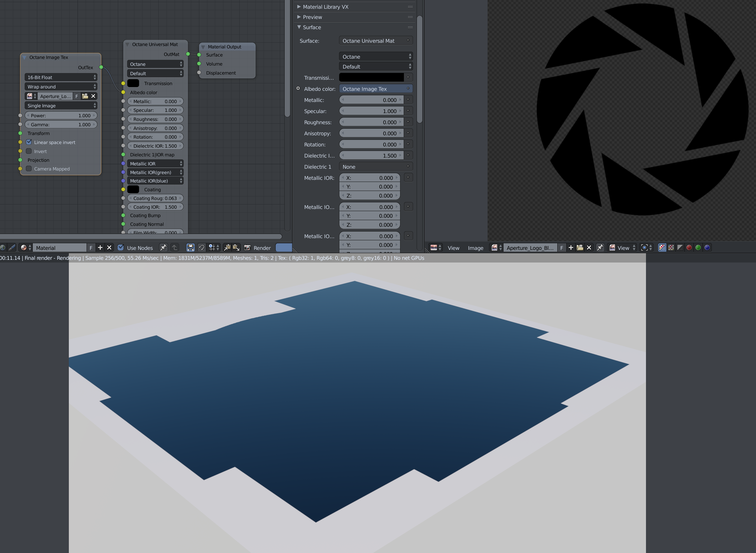Click the Transmission color swatch in properties
The width and height of the screenshot is (756, 553).
pyautogui.click(x=371, y=77)
